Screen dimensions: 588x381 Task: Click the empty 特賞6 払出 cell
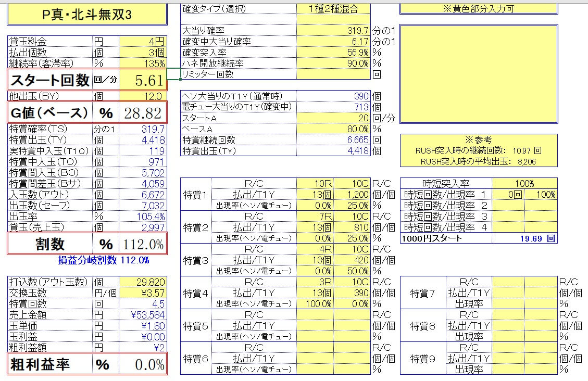pos(315,359)
